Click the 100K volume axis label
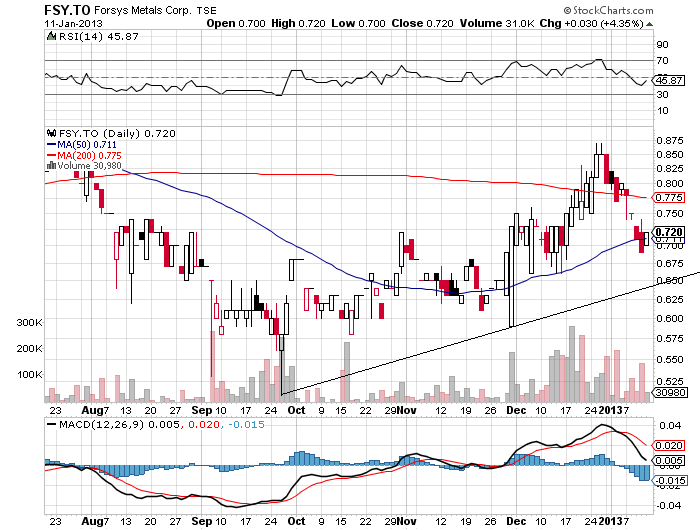This screenshot has height=530, width=700. 29,374
